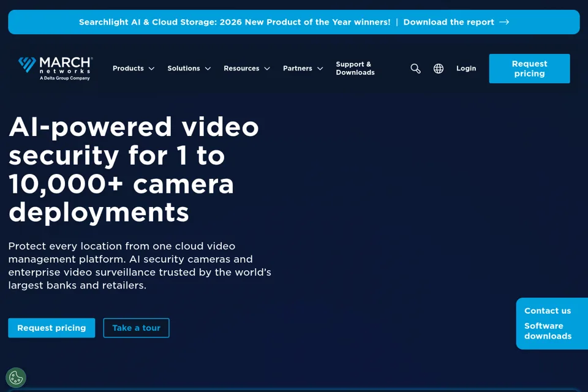Image resolution: width=588 pixels, height=392 pixels.
Task: Open the Contact us link
Action: click(x=548, y=311)
